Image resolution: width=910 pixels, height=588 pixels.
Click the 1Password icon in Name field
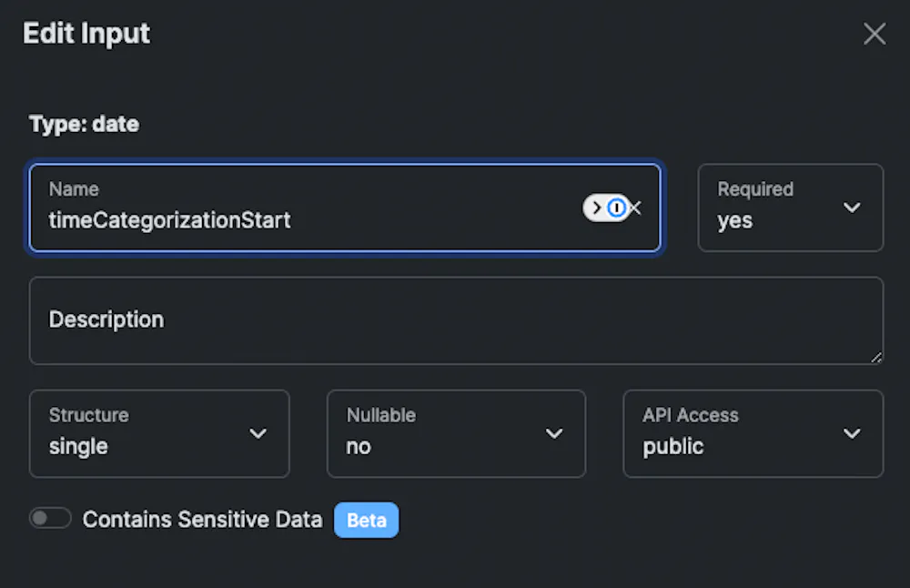click(616, 208)
